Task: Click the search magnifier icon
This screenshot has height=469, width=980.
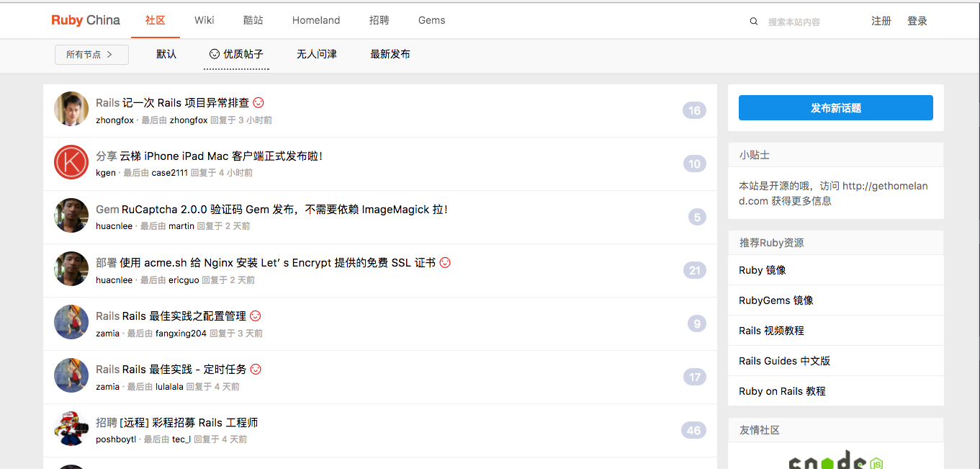Action: (754, 22)
